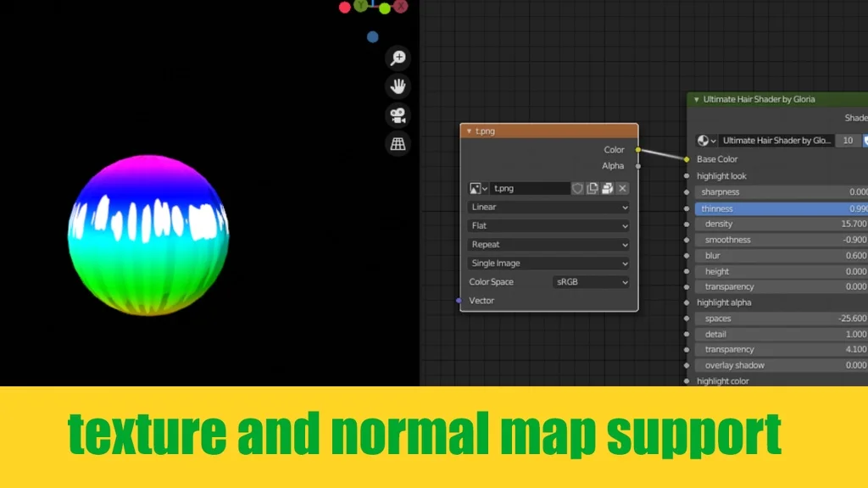The height and width of the screenshot is (488, 868).
Task: Unlink the image with the X icon
Action: coord(622,188)
